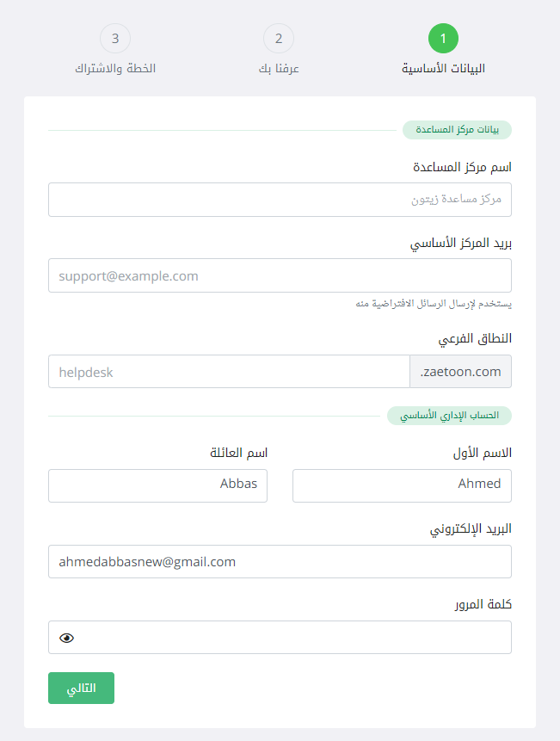The width and height of the screenshot is (560, 741).
Task: Click the green التالي button
Action: 81,688
